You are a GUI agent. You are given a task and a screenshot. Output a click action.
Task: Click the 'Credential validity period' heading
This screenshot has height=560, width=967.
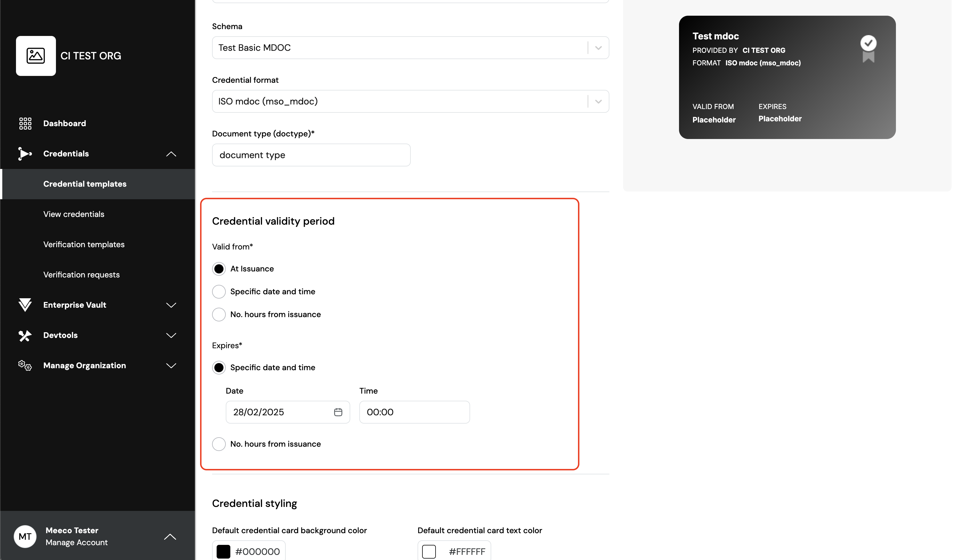coord(273,221)
